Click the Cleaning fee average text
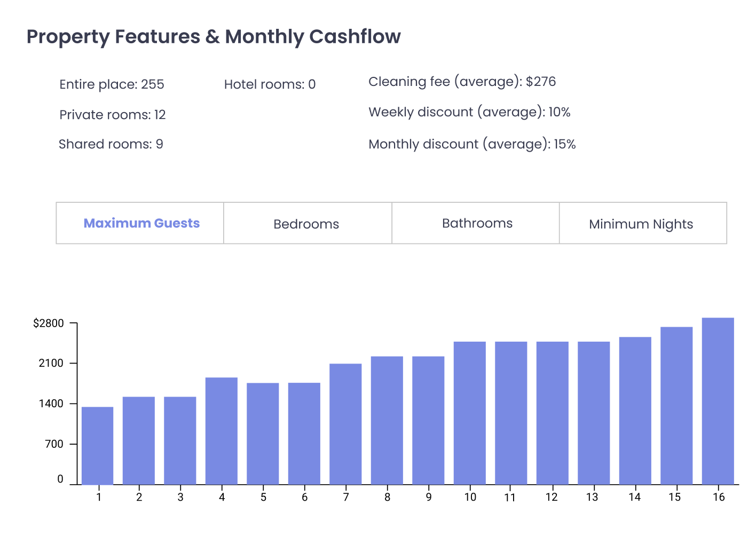The width and height of the screenshot is (756, 537). pos(462,82)
